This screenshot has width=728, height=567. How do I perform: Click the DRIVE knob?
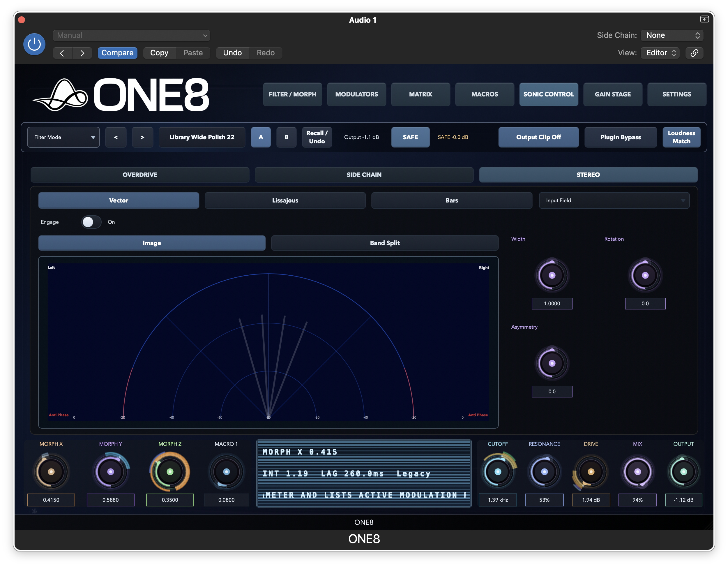(x=591, y=472)
